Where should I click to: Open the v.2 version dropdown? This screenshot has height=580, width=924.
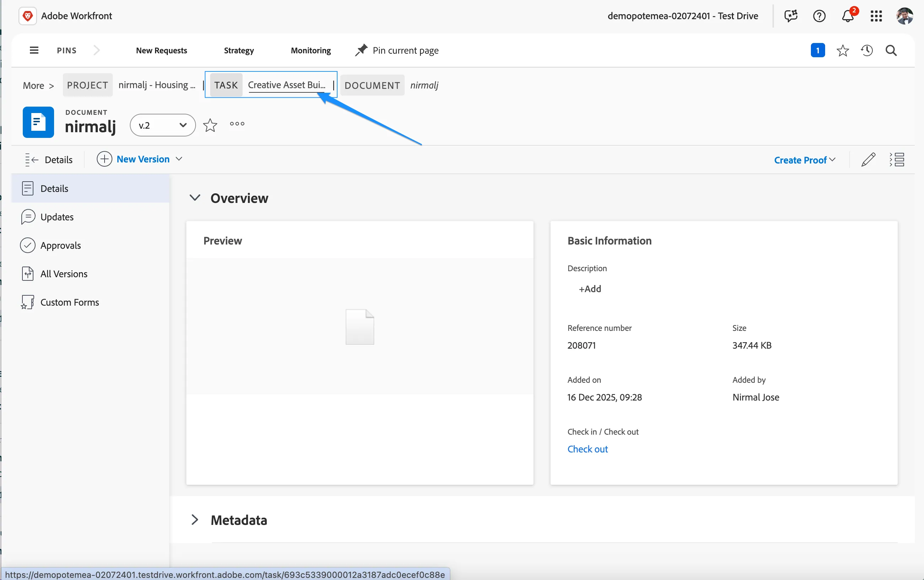point(163,125)
